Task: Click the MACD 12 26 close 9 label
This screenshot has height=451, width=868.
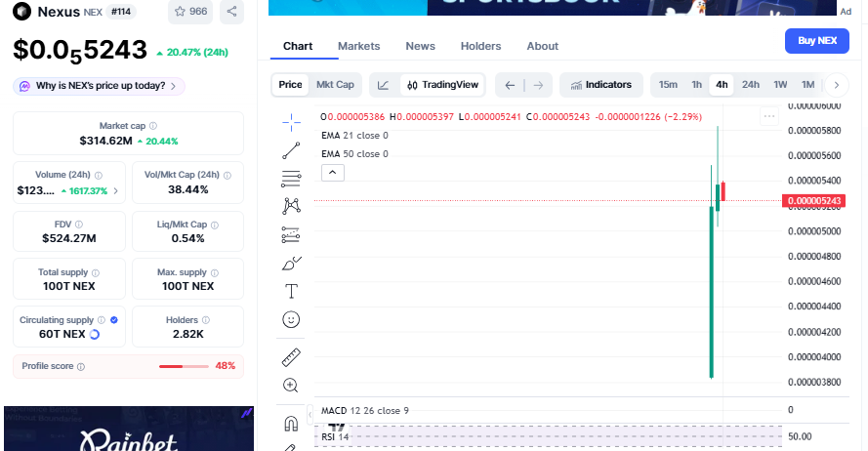Action: (365, 411)
